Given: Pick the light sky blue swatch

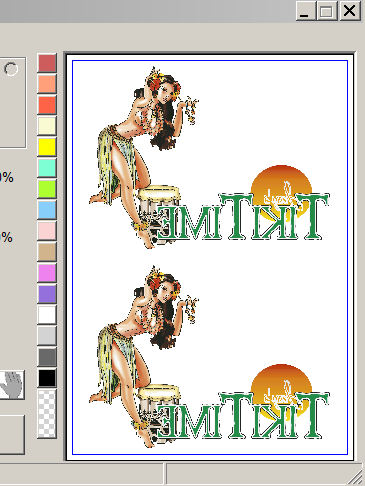Looking at the screenshot, I should 47,210.
